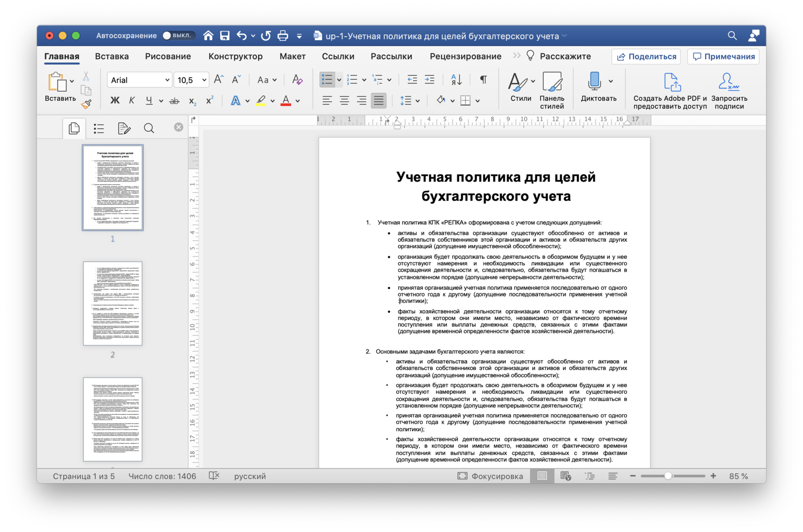Apply the yellow text highlight color
The width and height of the screenshot is (803, 532).
point(261,100)
